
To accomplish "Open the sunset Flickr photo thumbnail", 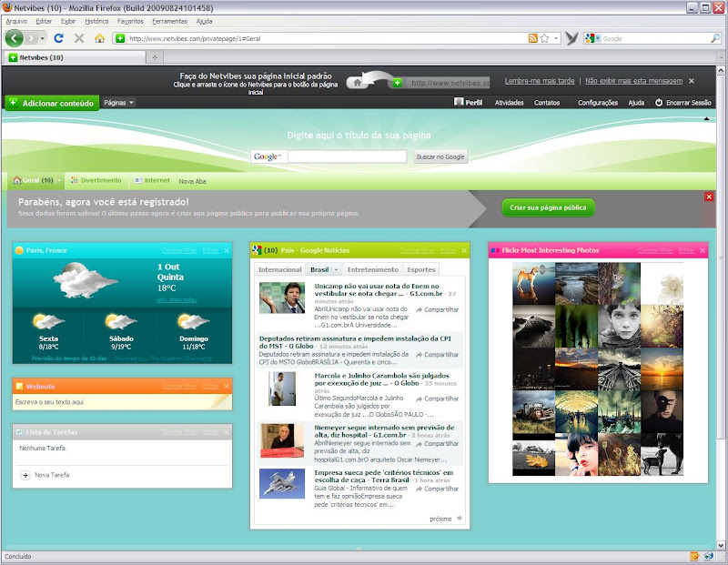I will (x=662, y=369).
